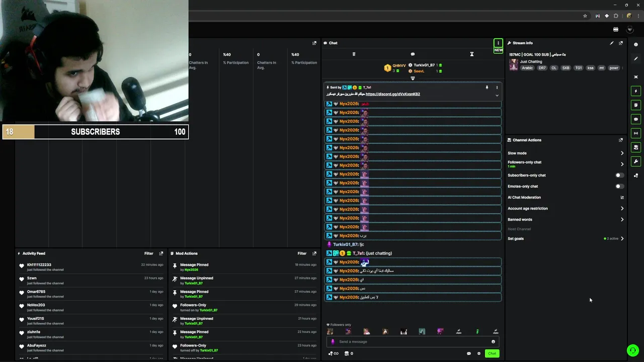644x362 pixels.
Task: Open Filter in Mod Actions panel
Action: [x=302, y=253]
